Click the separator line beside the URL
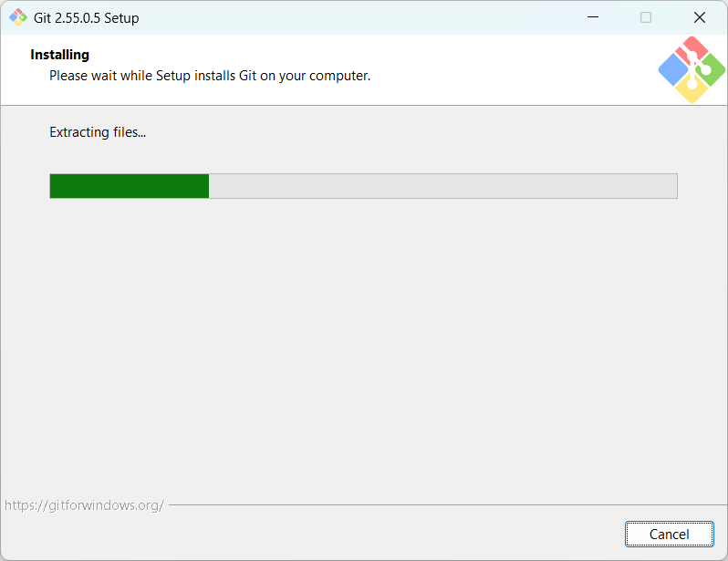 click(448, 504)
